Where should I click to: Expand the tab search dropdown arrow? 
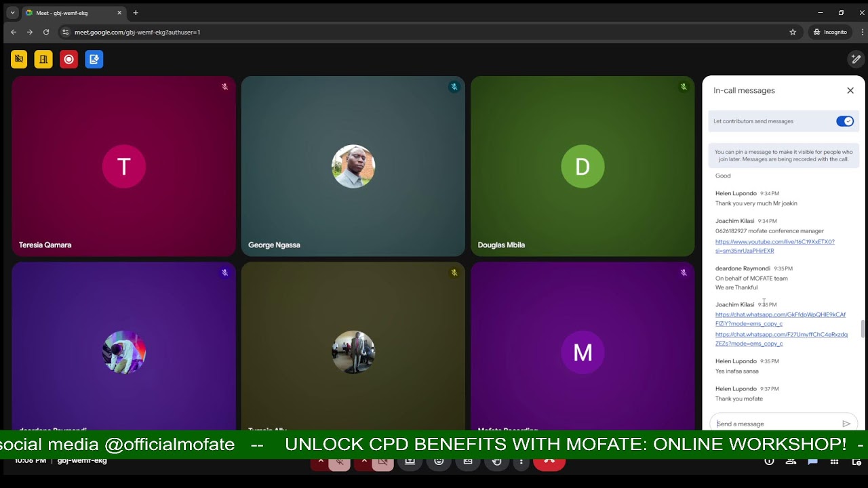coord(12,13)
